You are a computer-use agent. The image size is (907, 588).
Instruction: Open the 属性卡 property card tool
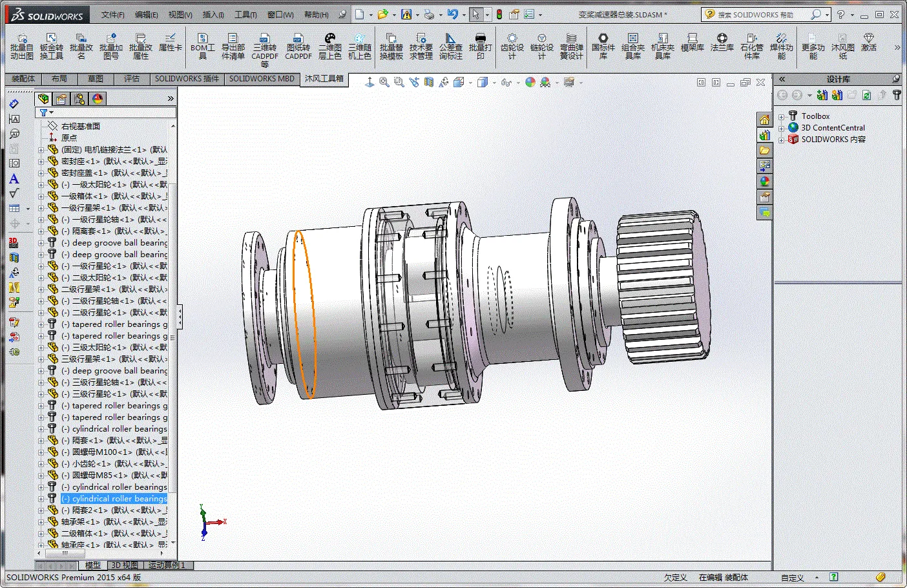point(170,43)
